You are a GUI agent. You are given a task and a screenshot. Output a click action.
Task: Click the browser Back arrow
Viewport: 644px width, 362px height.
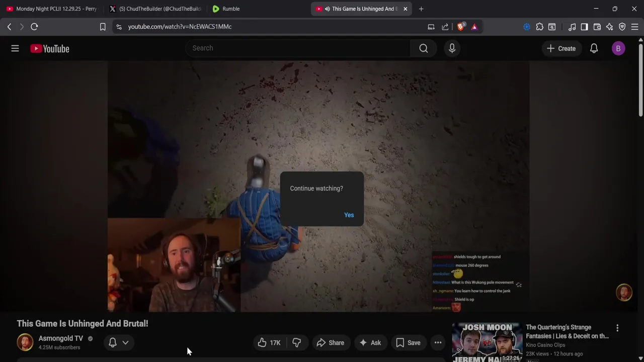tap(9, 27)
